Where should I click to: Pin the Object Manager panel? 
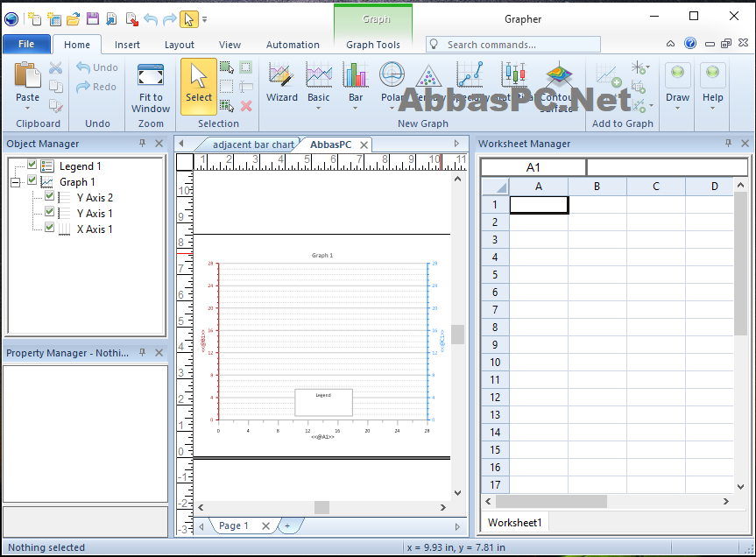point(142,143)
